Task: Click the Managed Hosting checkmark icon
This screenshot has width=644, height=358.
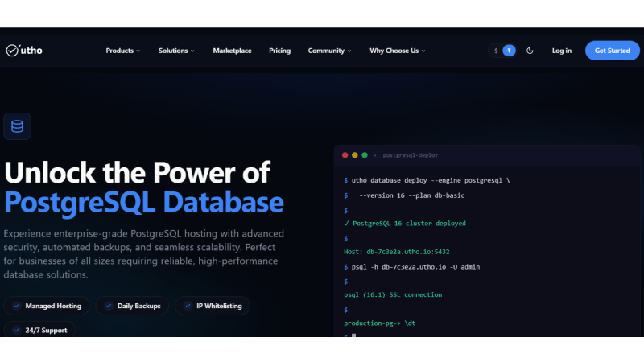Action: (x=16, y=306)
